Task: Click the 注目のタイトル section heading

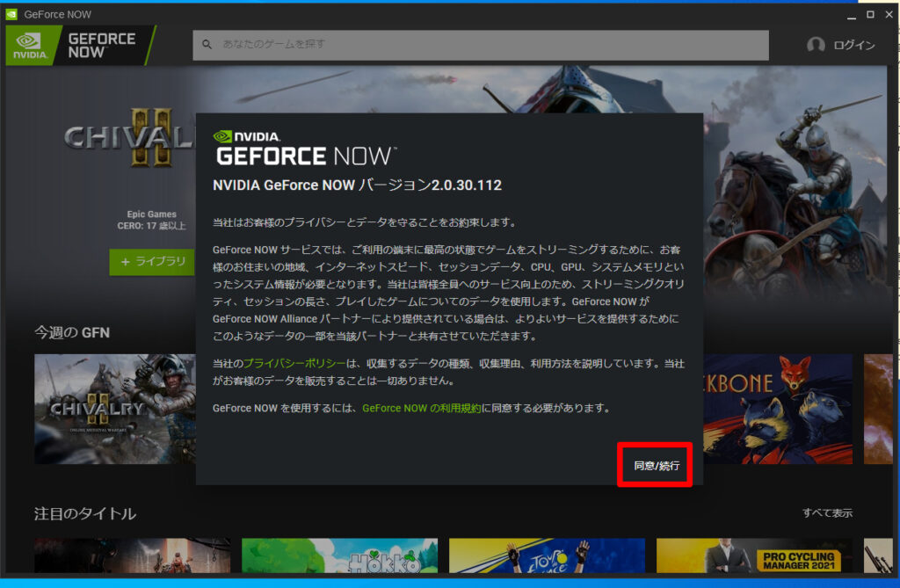Action: click(85, 513)
